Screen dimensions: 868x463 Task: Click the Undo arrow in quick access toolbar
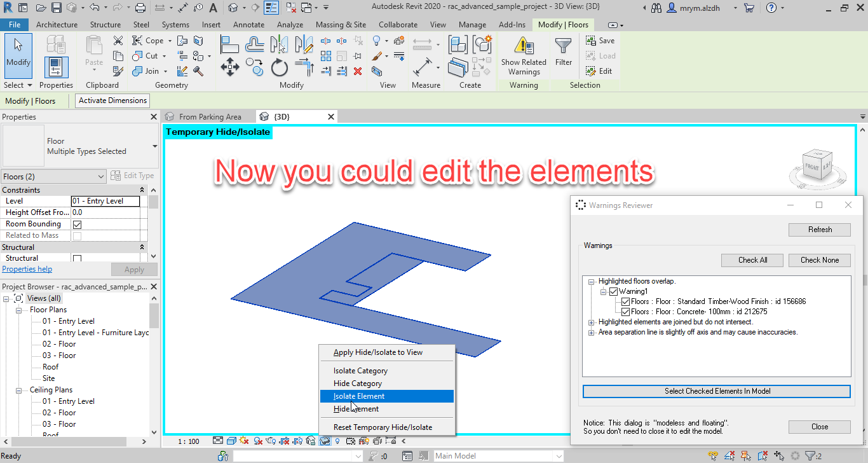pos(94,8)
